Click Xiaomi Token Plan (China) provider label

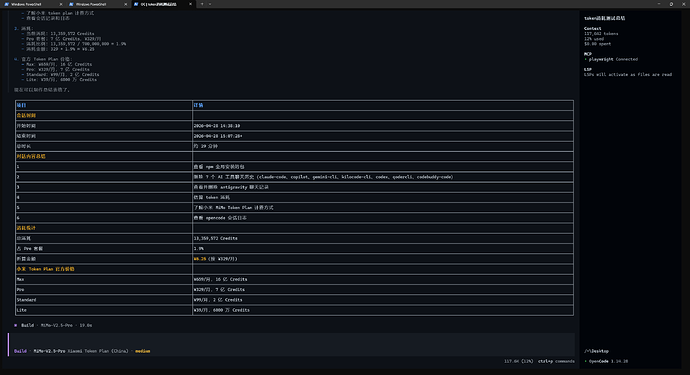coord(98,351)
